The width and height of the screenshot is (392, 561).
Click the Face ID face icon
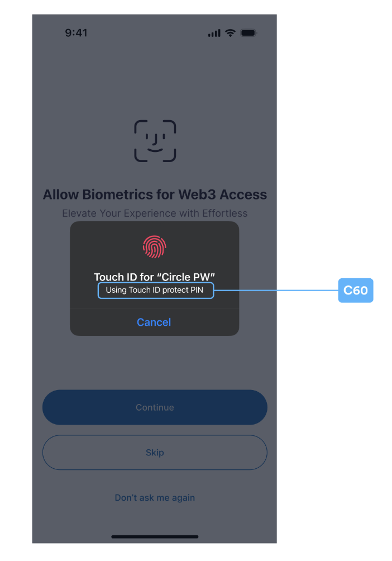tap(155, 141)
